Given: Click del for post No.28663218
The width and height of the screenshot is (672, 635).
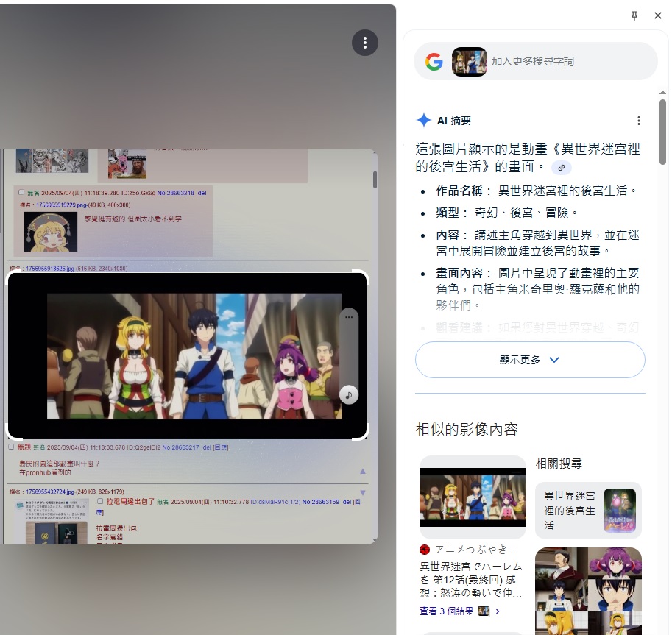Looking at the screenshot, I should coord(202,193).
